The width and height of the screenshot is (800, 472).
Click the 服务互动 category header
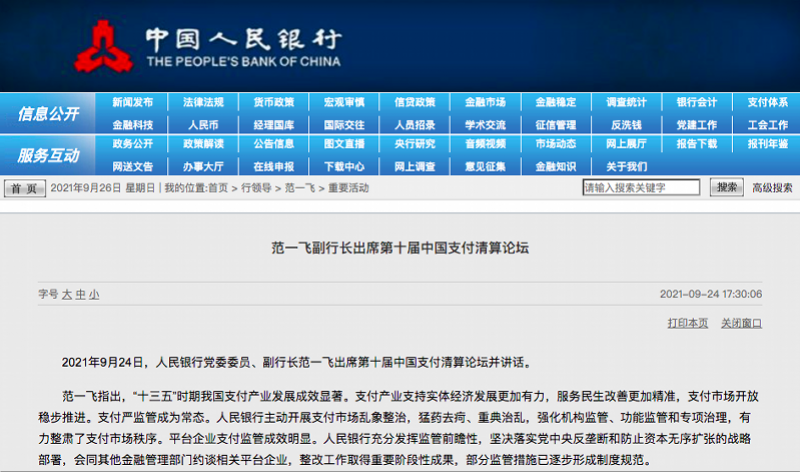click(48, 155)
